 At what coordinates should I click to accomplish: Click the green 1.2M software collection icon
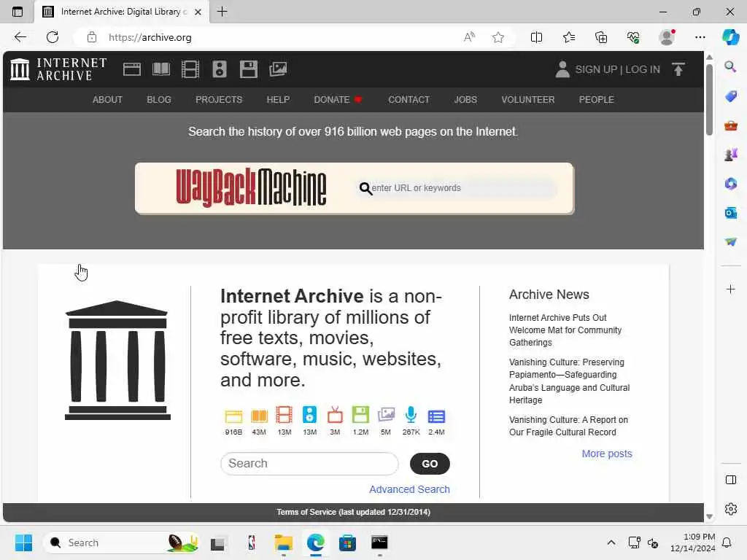[x=360, y=415]
